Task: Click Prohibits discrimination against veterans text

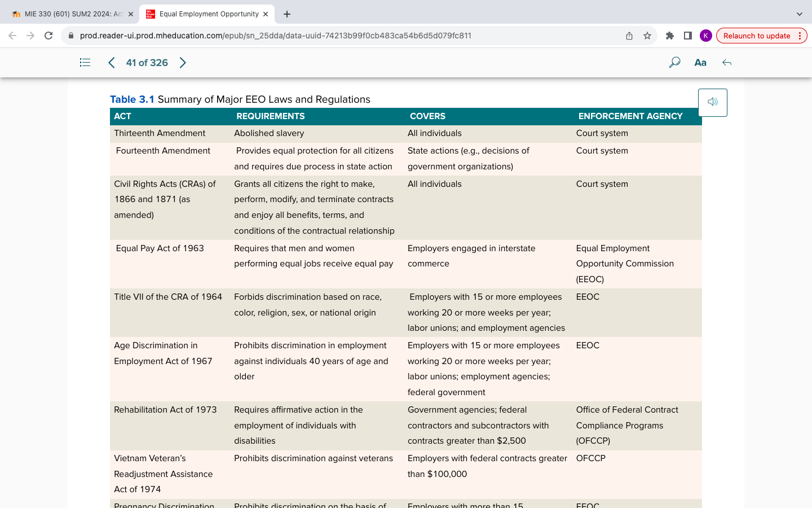Action: pos(314,458)
